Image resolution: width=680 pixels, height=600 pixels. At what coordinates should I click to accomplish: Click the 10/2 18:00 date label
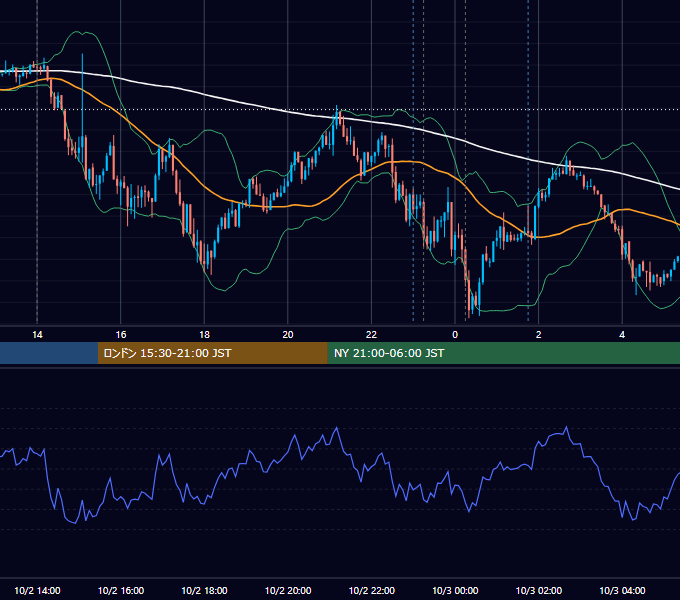(x=204, y=590)
